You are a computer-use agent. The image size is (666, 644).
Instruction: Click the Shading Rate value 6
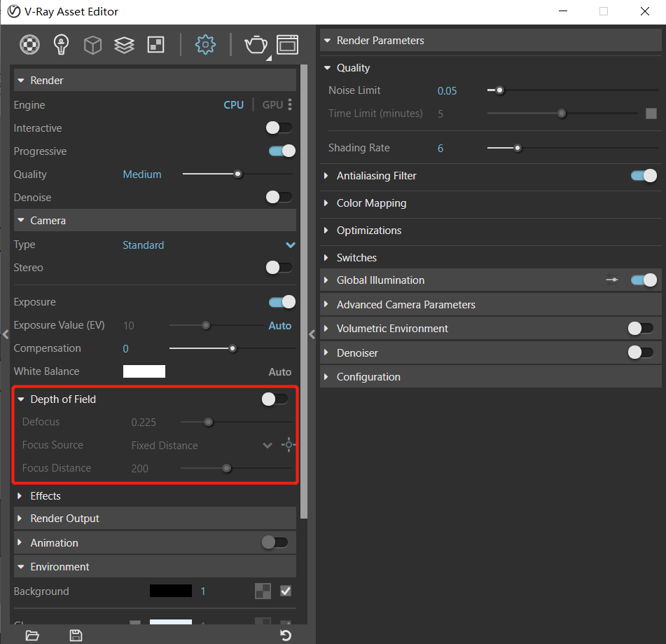[x=440, y=149]
